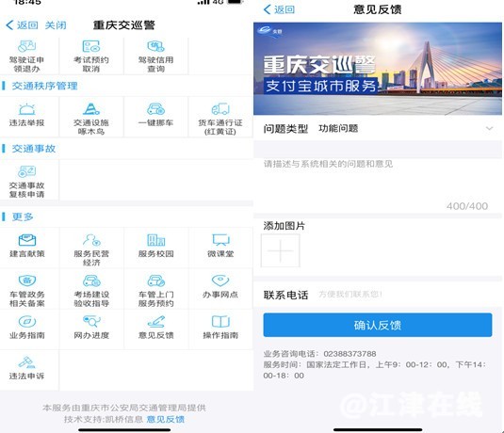Select 货车通行证 truck permit icon
This screenshot has height=433, width=504.
(220, 109)
